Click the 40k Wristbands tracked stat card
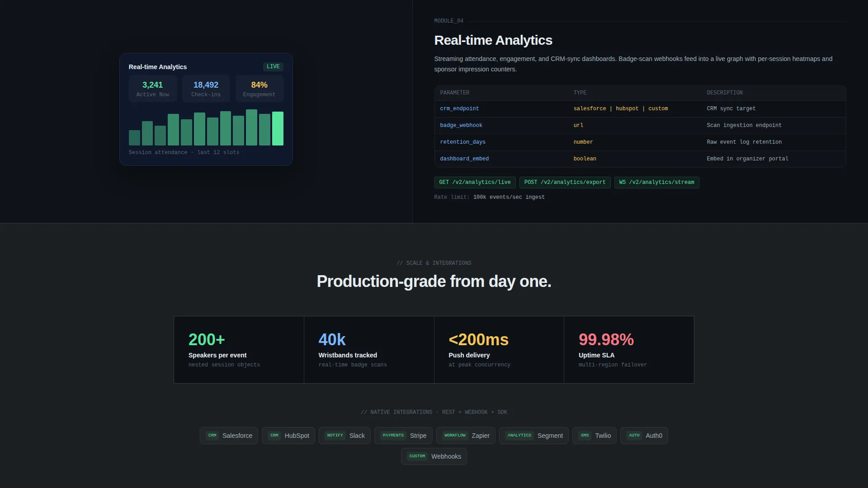Viewport: 868px width, 488px height. (x=369, y=350)
